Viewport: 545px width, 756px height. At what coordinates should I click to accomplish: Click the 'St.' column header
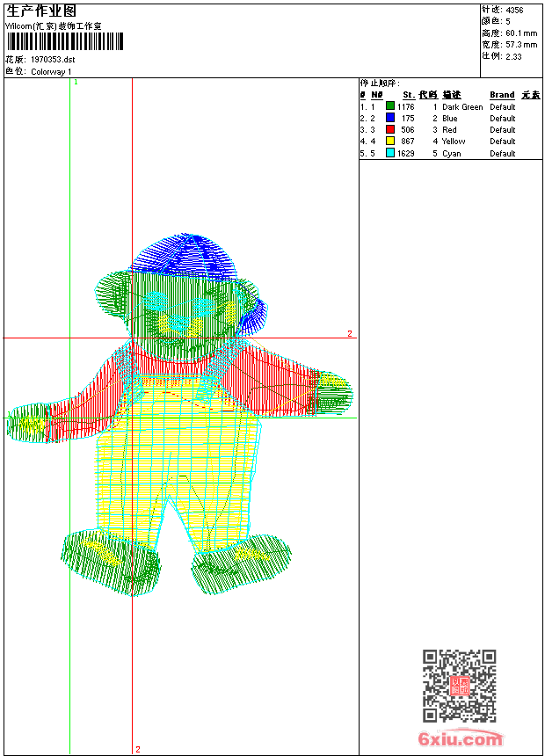pos(409,95)
